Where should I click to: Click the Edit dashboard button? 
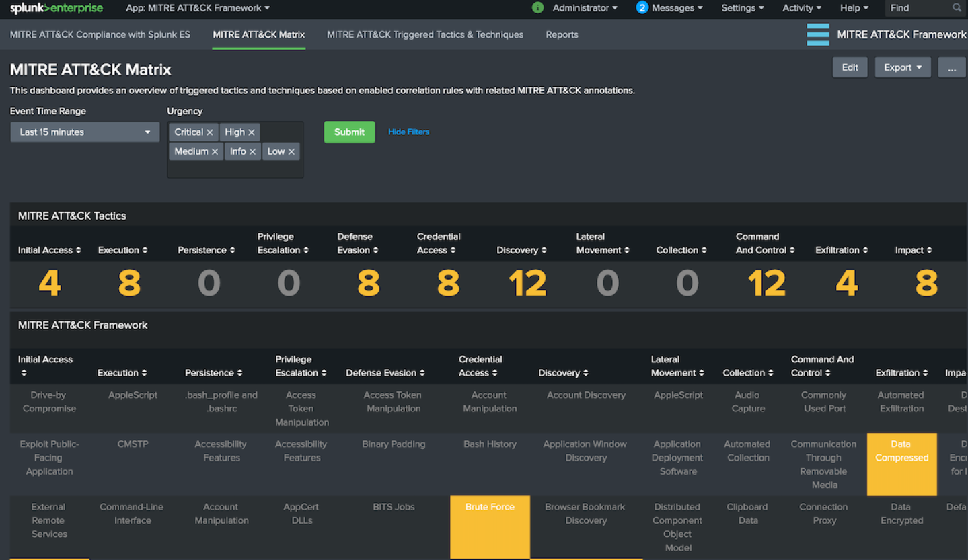850,67
